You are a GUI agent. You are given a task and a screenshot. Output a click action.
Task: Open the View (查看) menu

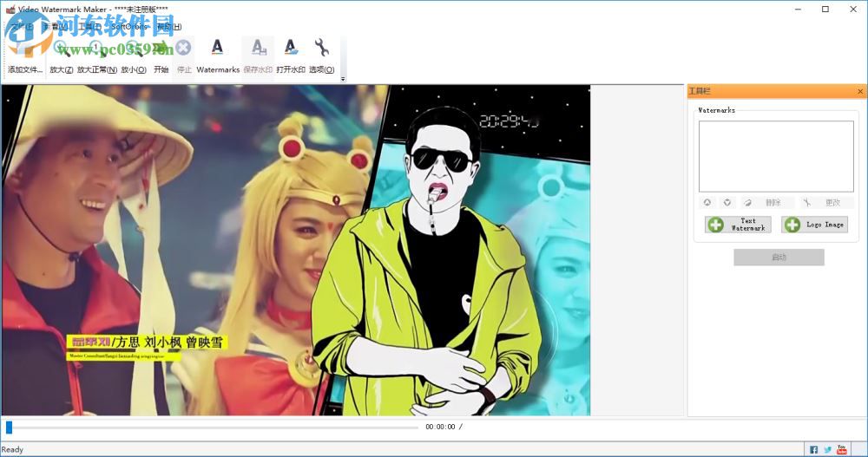(56, 26)
